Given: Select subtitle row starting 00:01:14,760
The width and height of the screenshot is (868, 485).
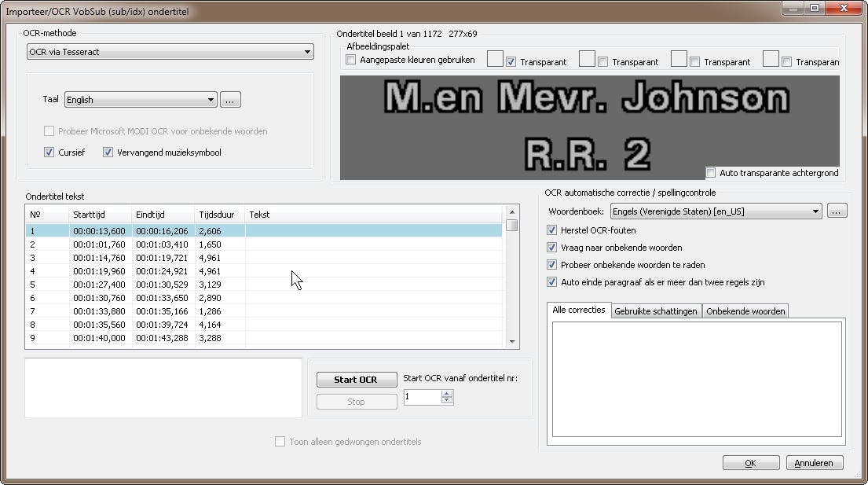Looking at the screenshot, I should (263, 258).
